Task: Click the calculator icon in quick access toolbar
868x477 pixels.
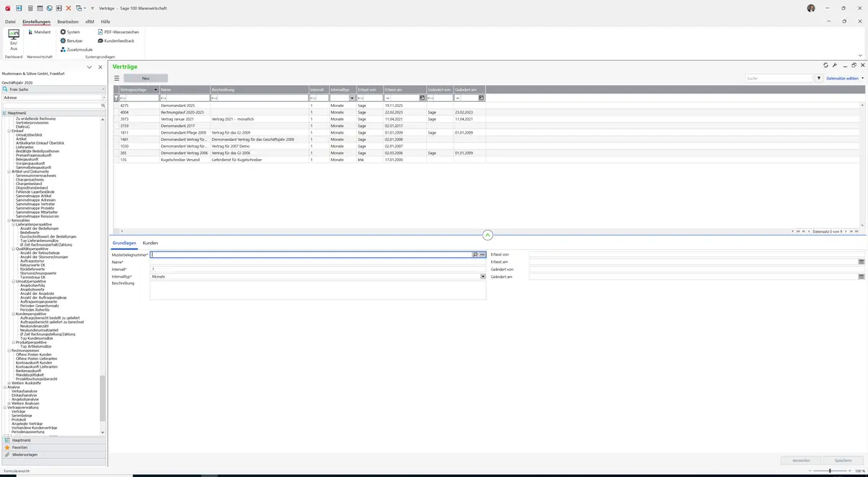Action: coord(30,8)
